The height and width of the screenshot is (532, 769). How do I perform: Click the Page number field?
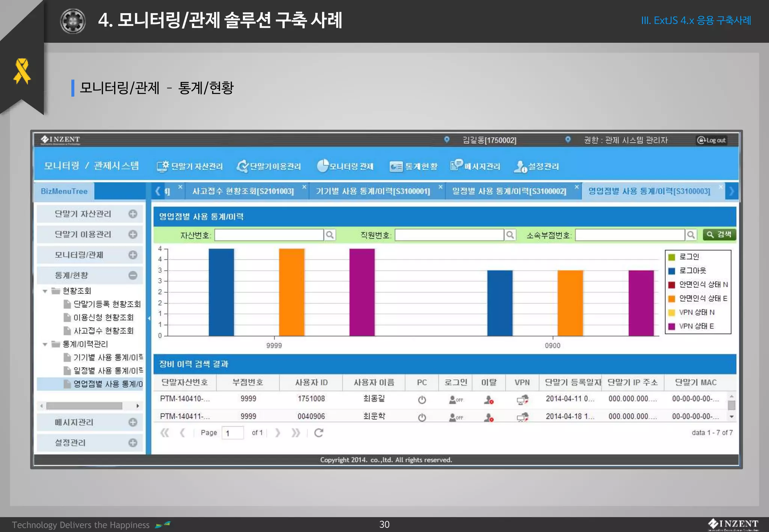point(233,433)
